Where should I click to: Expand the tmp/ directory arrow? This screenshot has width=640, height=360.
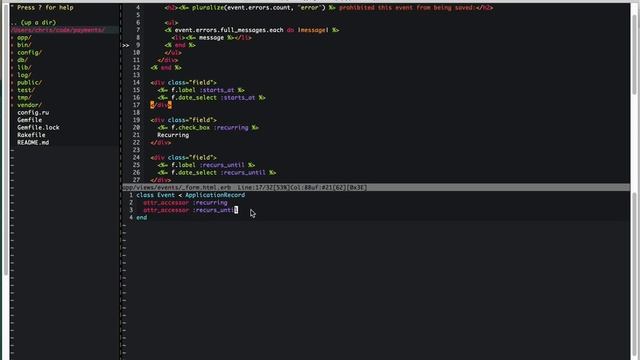(12, 98)
